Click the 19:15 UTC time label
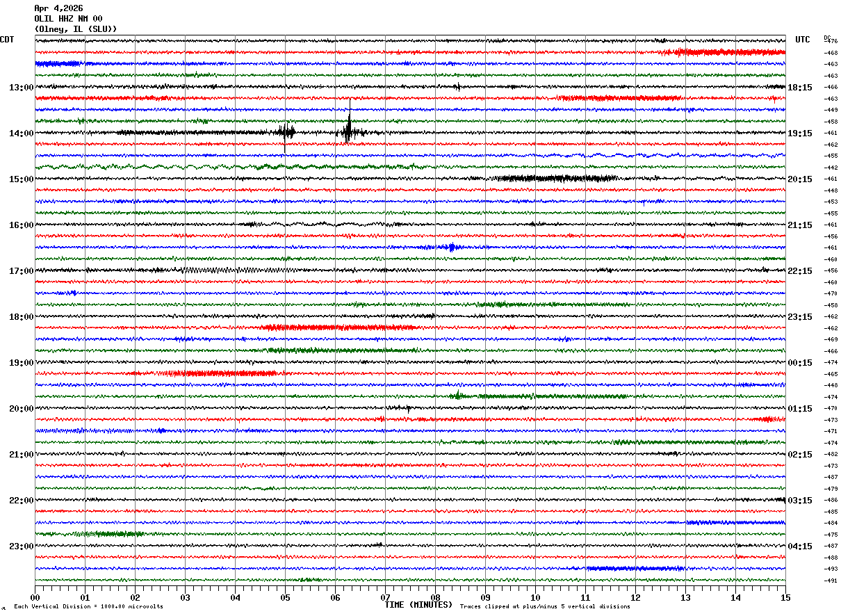The width and height of the screenshot is (841, 616). [799, 133]
